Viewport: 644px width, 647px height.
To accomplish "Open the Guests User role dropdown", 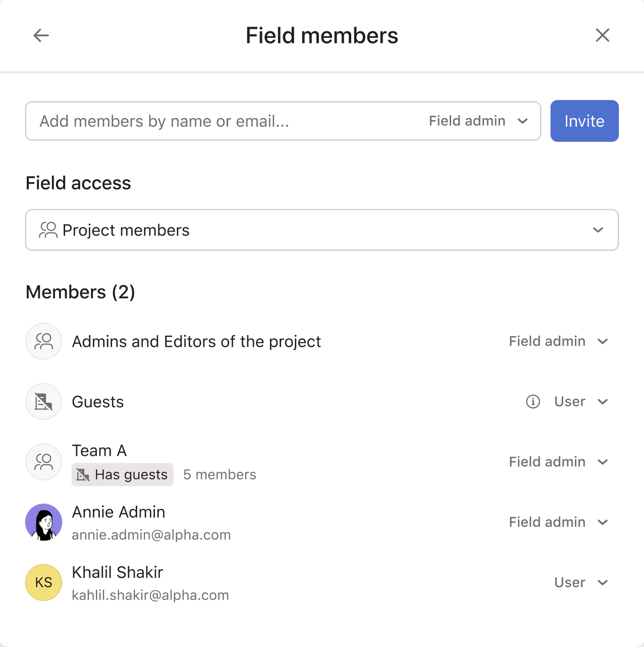I will point(580,402).
